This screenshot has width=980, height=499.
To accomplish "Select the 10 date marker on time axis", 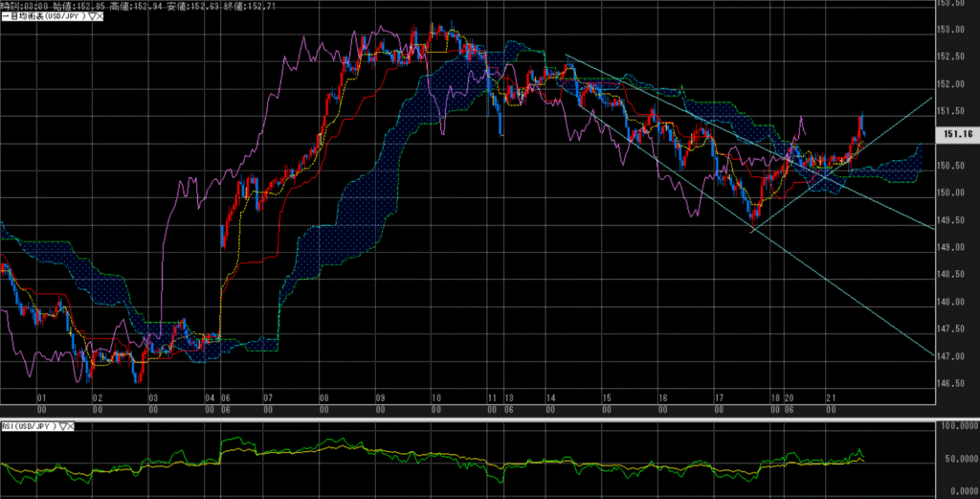I will 435,397.
